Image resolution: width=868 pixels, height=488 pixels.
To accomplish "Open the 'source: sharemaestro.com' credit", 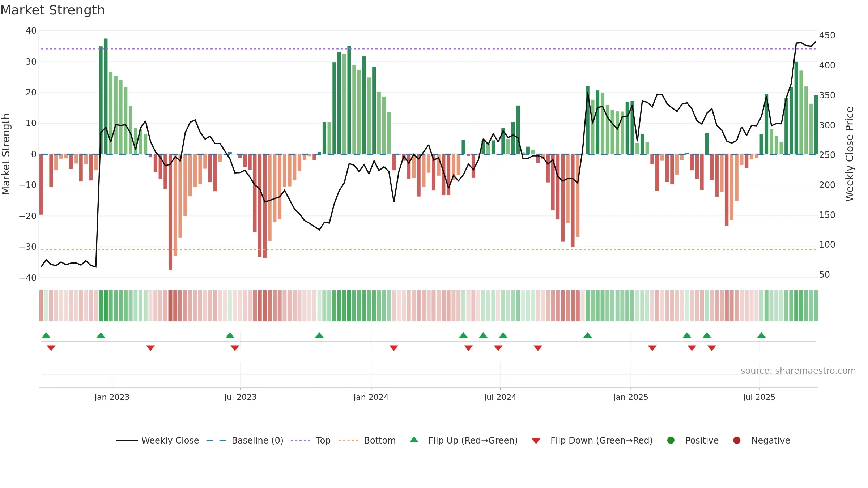I will coord(798,371).
